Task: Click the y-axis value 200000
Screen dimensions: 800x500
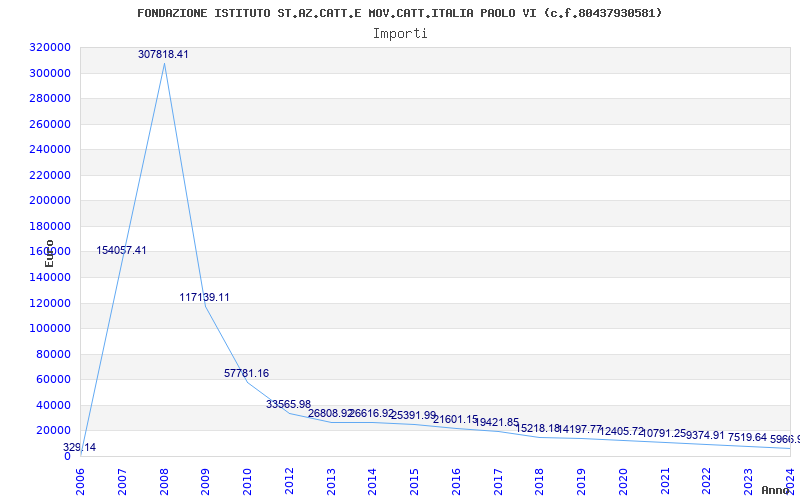Action: coord(50,201)
